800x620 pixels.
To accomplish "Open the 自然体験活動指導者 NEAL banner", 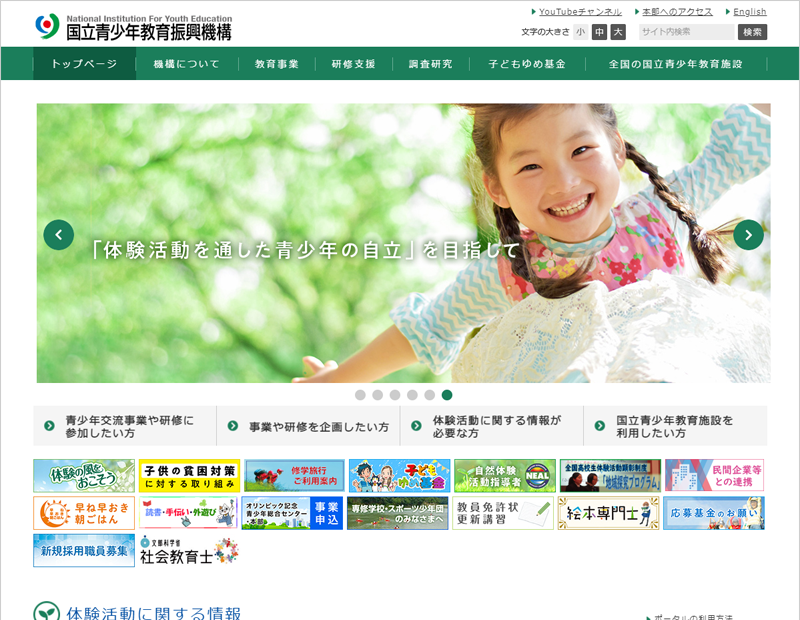I will pos(505,476).
